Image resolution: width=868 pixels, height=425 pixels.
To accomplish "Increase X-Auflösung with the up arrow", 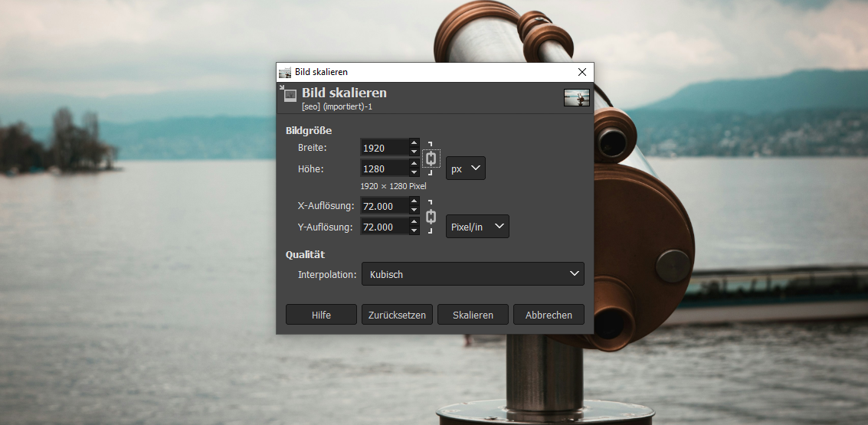I will 414,201.
